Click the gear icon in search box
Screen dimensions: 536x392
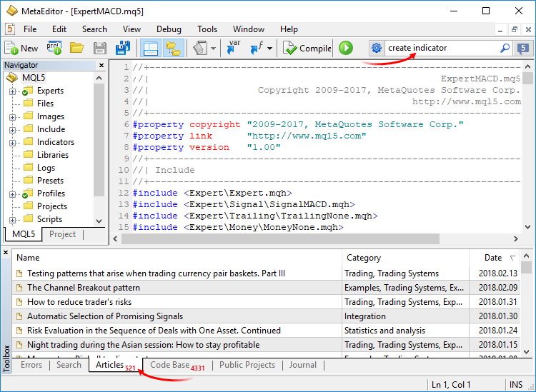[x=377, y=48]
